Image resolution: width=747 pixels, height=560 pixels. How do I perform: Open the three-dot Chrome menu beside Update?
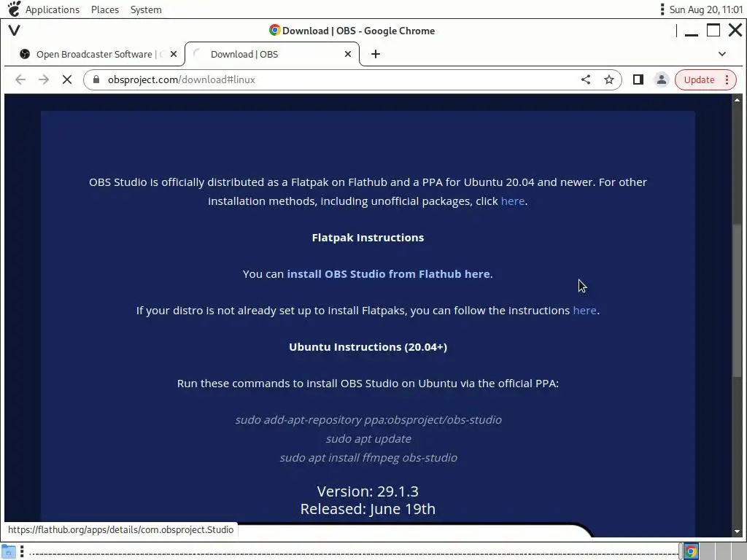coord(727,79)
